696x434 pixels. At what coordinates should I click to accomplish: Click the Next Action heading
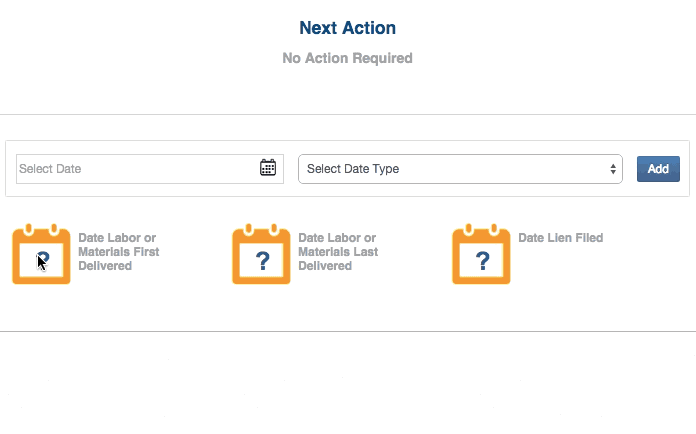[x=347, y=28]
